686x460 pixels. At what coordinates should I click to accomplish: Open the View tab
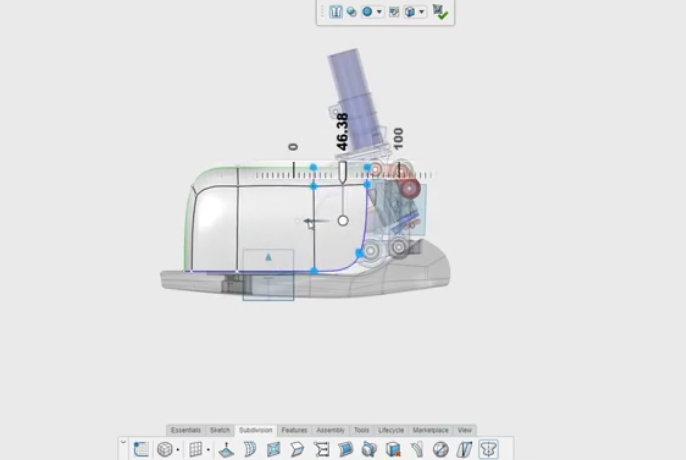point(465,430)
